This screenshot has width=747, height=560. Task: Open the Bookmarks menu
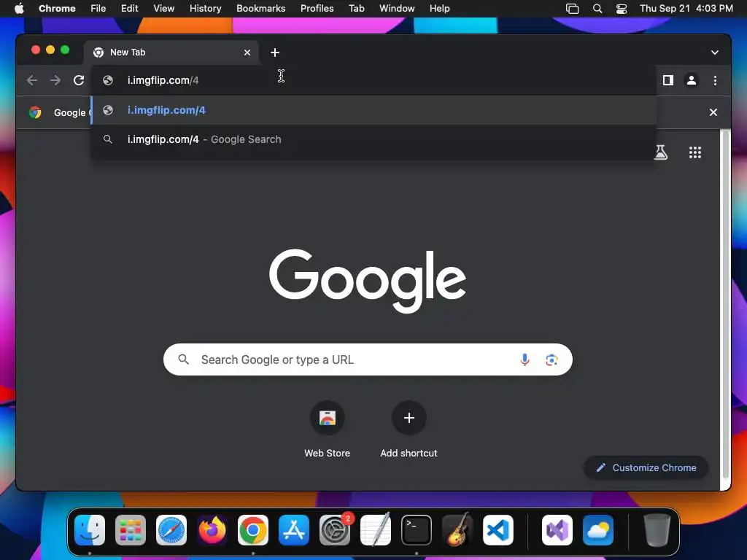tap(260, 8)
